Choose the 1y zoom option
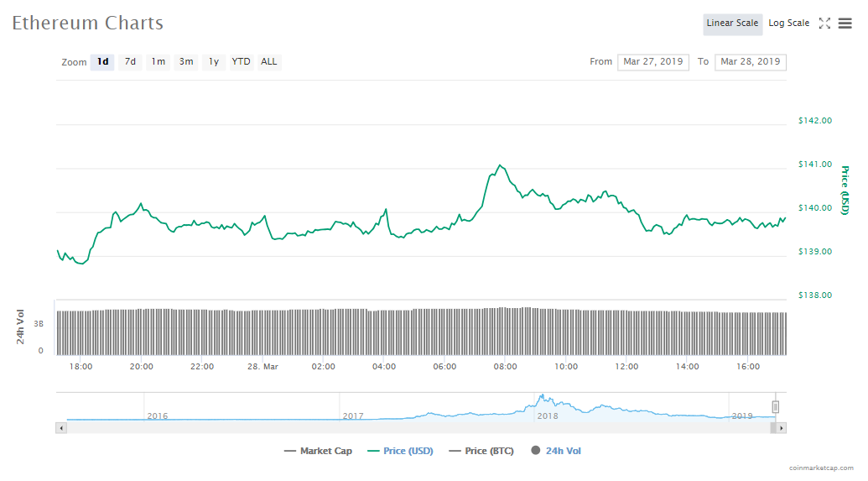The height and width of the screenshot is (481, 868). coord(214,61)
